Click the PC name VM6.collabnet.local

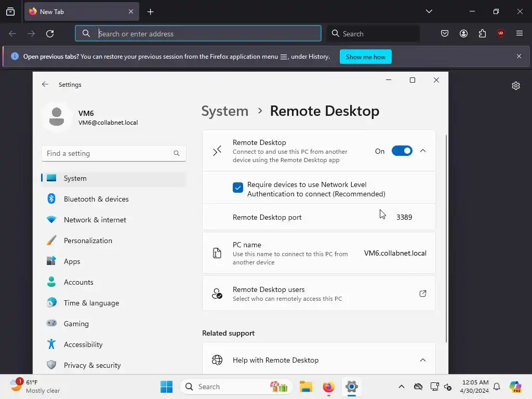point(395,253)
